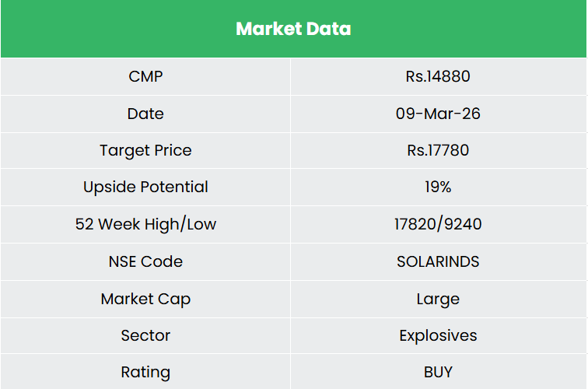The width and height of the screenshot is (588, 389).
Task: Select the Date label cell
Action: [x=145, y=114]
